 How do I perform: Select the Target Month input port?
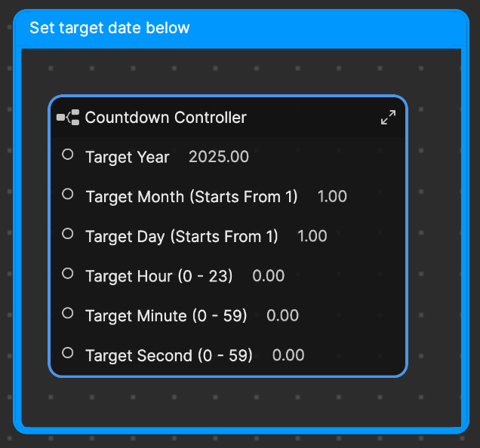pos(68,194)
